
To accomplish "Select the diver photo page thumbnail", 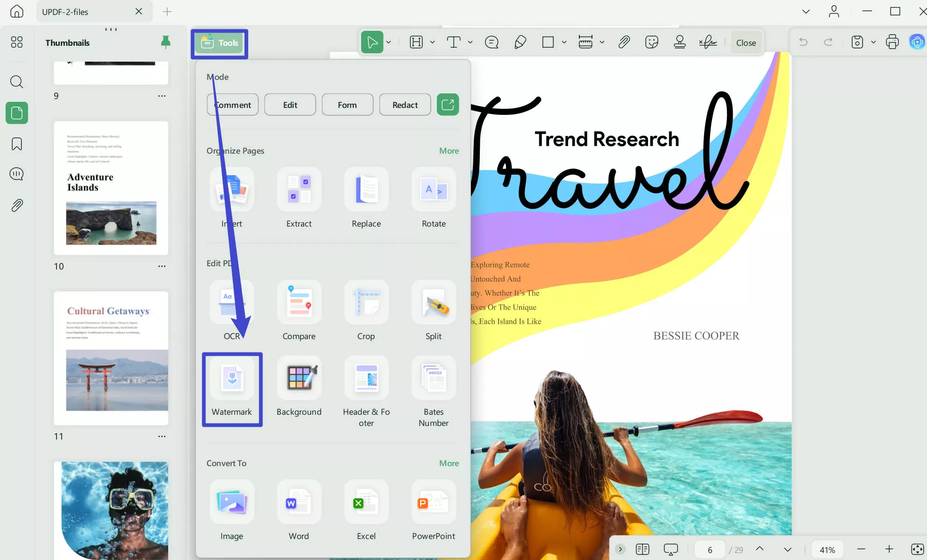I will tap(111, 510).
